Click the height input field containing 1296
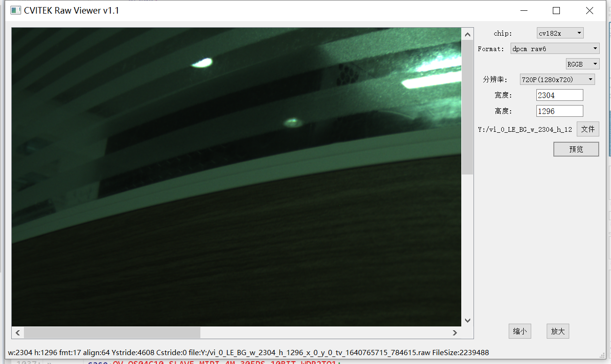 point(559,111)
